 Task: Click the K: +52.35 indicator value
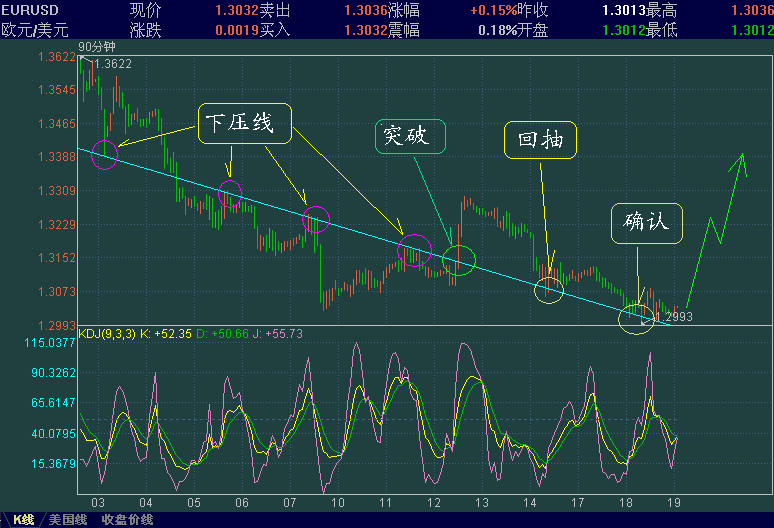click(x=166, y=334)
